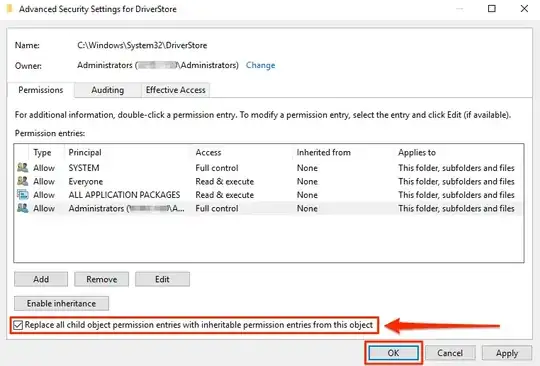Click the folder icon in title bar
Viewport: 540px width, 366px height.
[x=10, y=8]
